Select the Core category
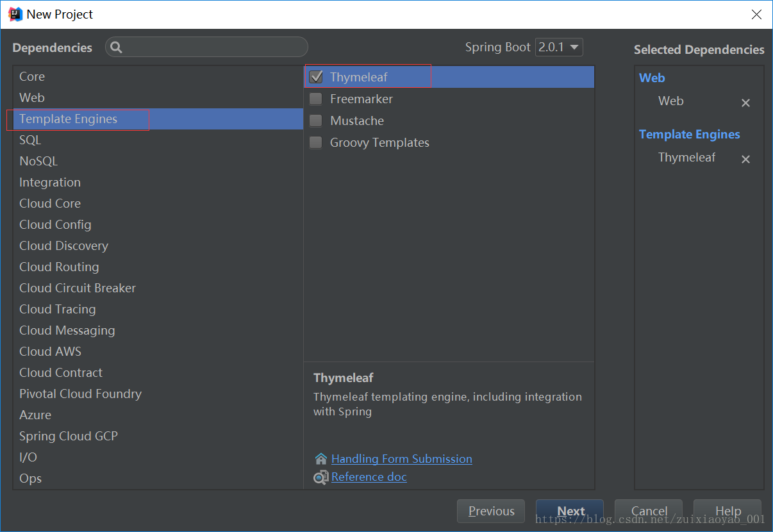The height and width of the screenshot is (532, 773). [x=158, y=76]
